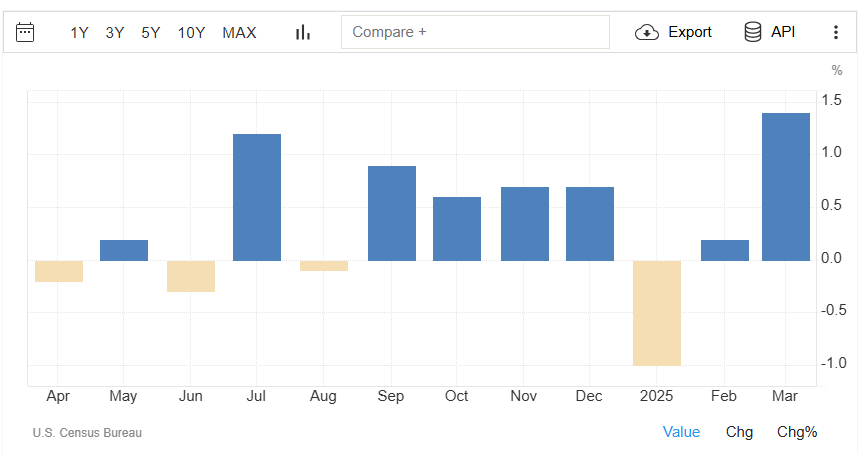Viewport: 863px width, 454px height.
Task: Click the 'Jul' axis label
Action: pos(256,396)
